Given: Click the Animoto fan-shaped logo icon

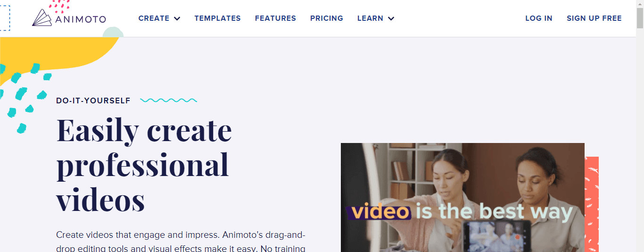Looking at the screenshot, I should (42, 17).
